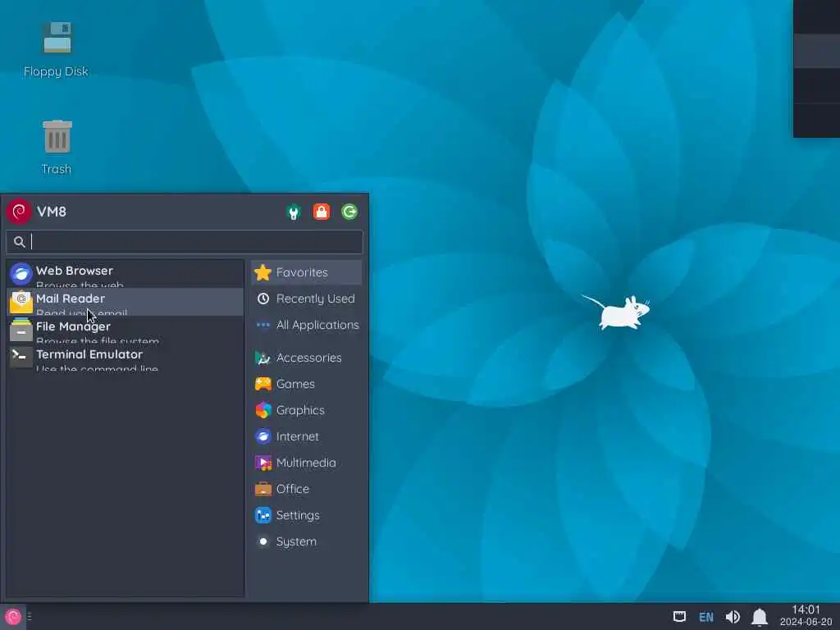Click the VM8 username label
This screenshot has width=840, height=630.
[52, 212]
